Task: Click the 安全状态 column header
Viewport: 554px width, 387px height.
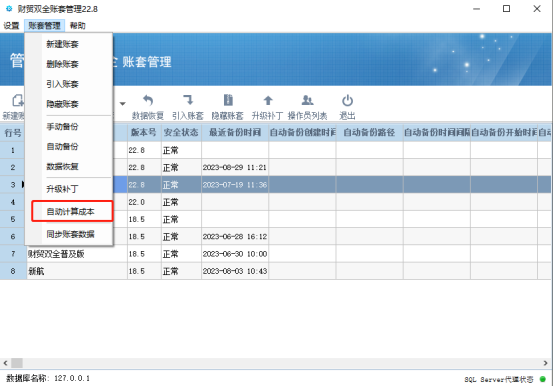Action: tap(181, 133)
